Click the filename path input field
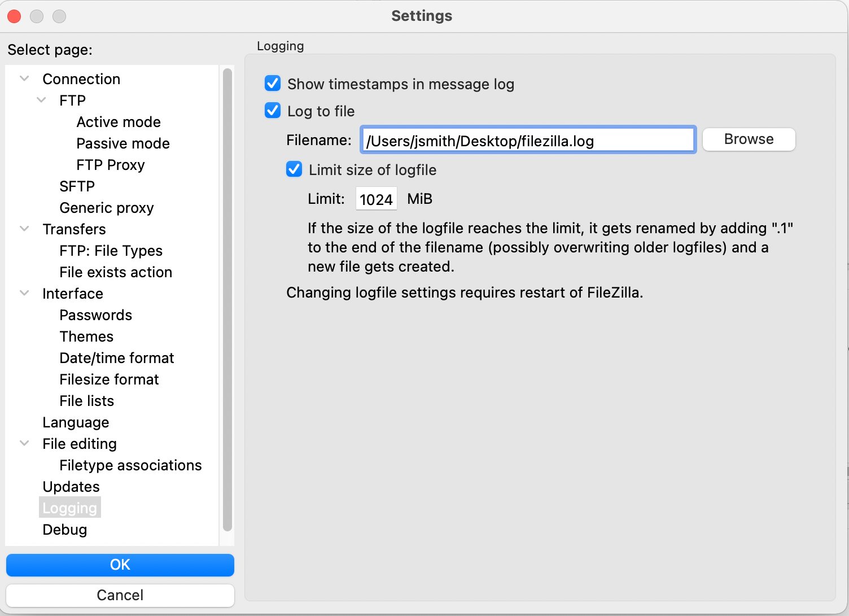This screenshot has height=616, width=849. 527,140
